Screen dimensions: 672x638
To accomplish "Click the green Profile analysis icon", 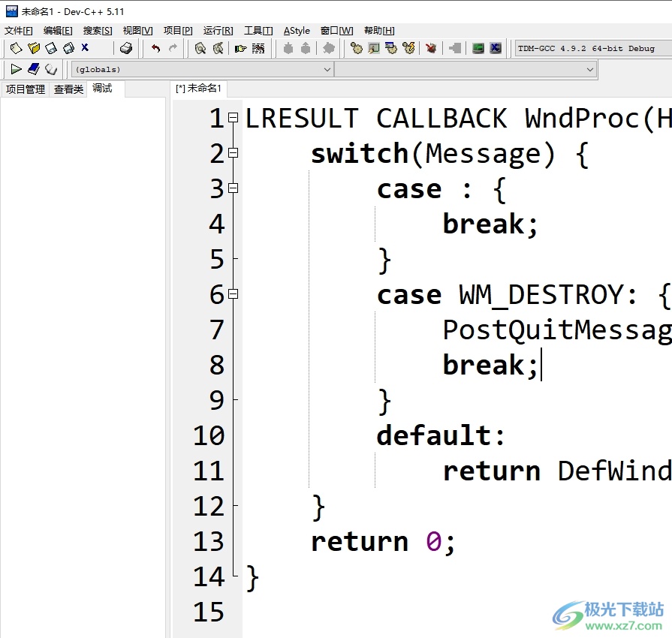I will (x=478, y=48).
